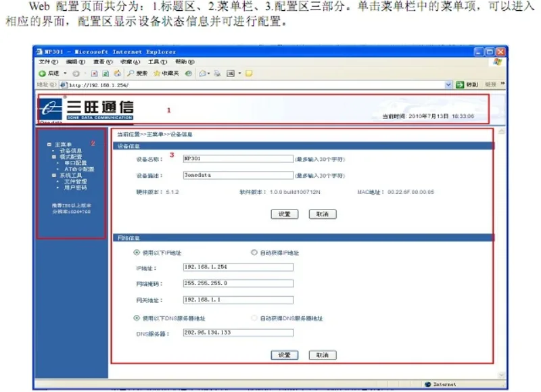Viewport: 541px width, 392px height.
Task: Select the use following DNS server radio
Action: (137, 318)
